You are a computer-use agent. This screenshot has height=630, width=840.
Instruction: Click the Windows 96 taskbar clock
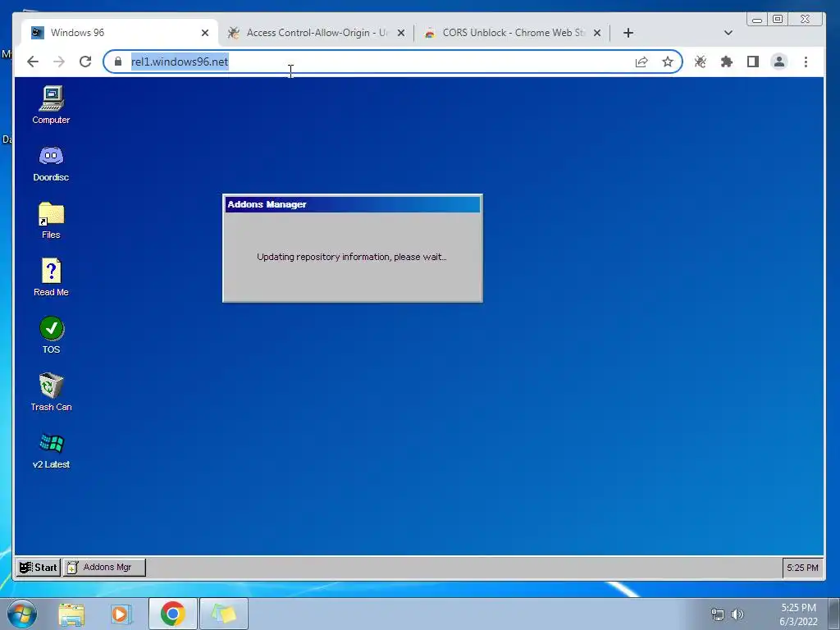802,568
